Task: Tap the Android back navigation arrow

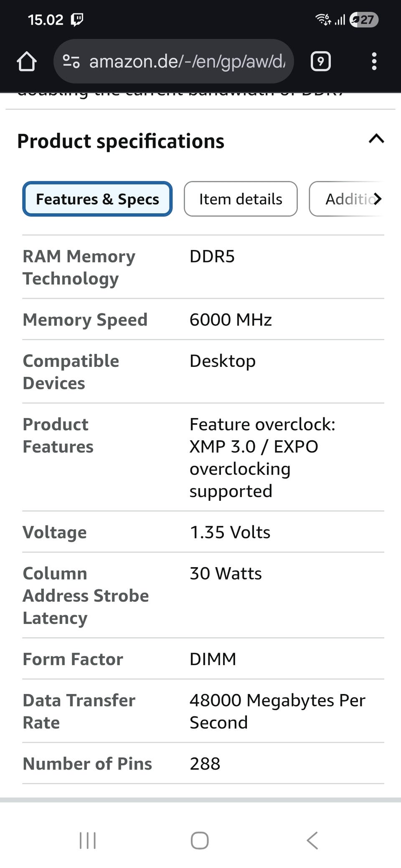Action: click(x=312, y=840)
